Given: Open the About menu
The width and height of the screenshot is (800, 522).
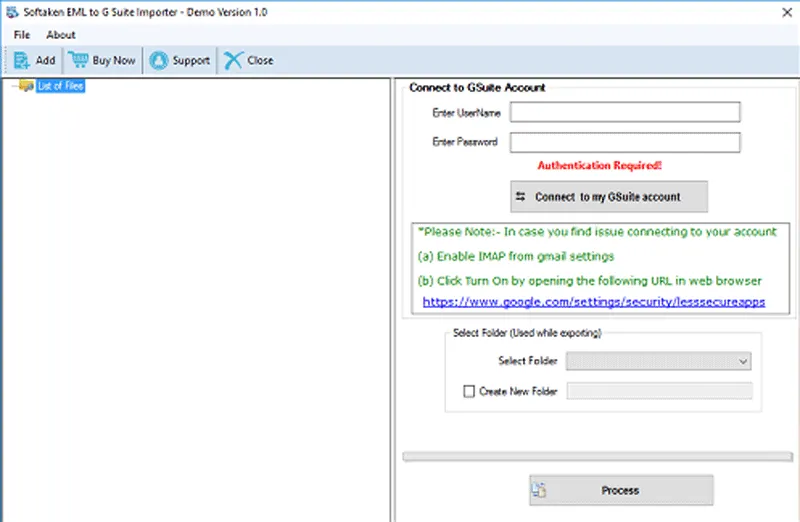Looking at the screenshot, I should 61,35.
